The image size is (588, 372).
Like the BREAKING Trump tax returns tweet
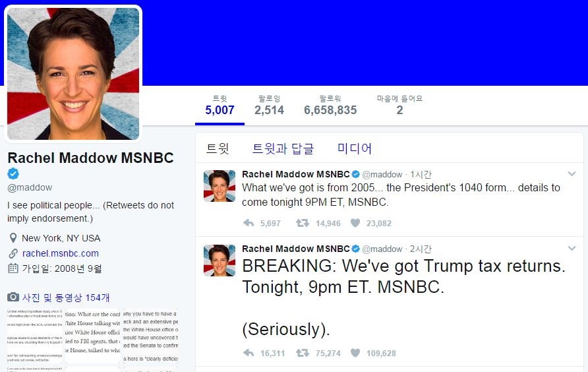coord(355,354)
